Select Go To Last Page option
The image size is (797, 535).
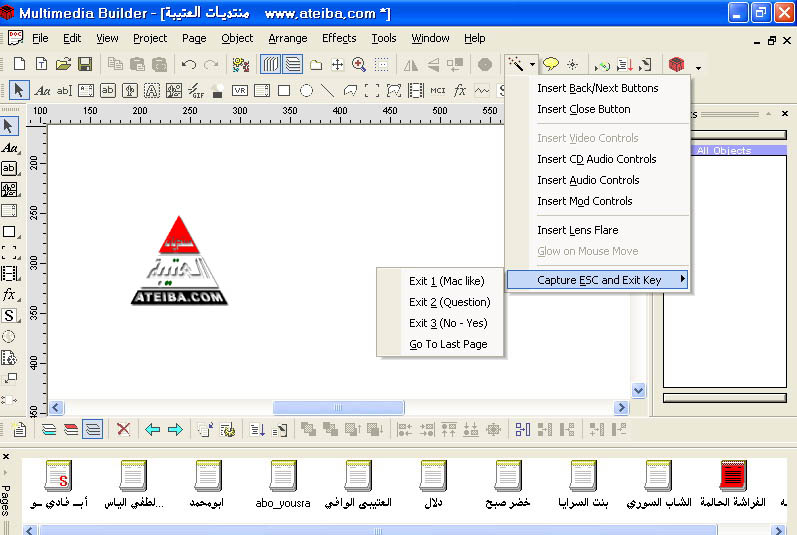pos(448,344)
